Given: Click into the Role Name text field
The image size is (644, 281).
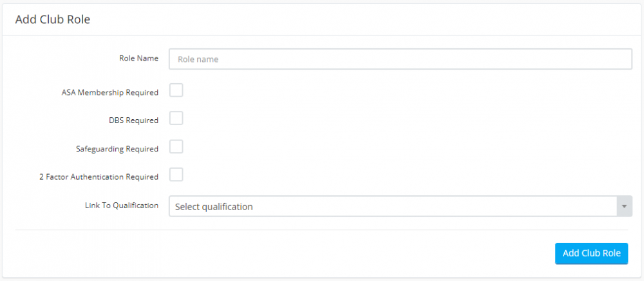Looking at the screenshot, I should (x=399, y=59).
